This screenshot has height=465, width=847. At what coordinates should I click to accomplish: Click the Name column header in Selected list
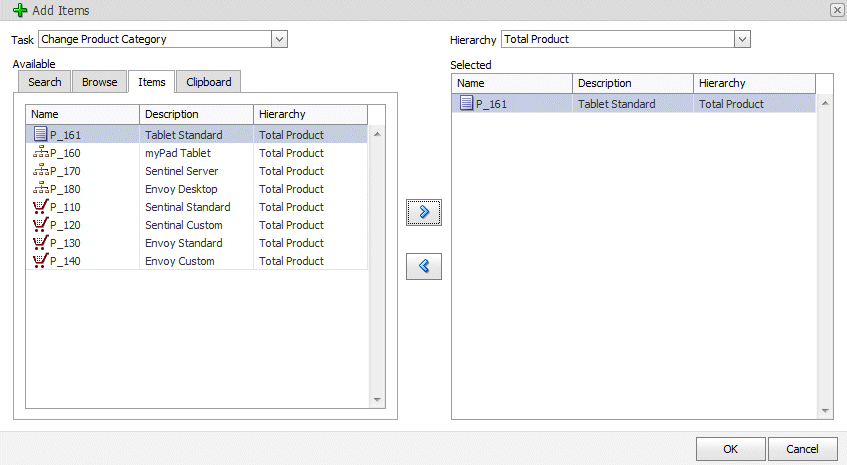pos(512,83)
